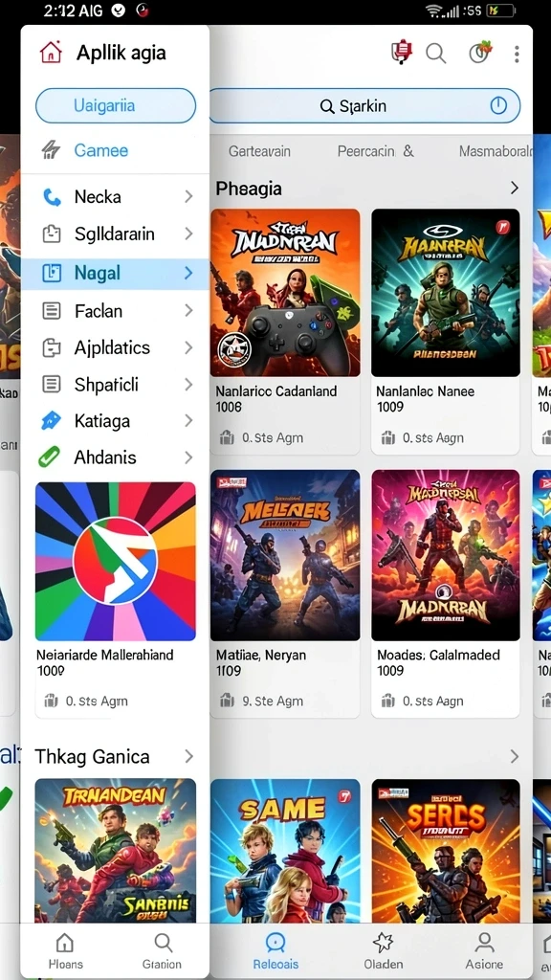Expand the Necka menu chevron
This screenshot has width=551, height=980.
click(188, 197)
